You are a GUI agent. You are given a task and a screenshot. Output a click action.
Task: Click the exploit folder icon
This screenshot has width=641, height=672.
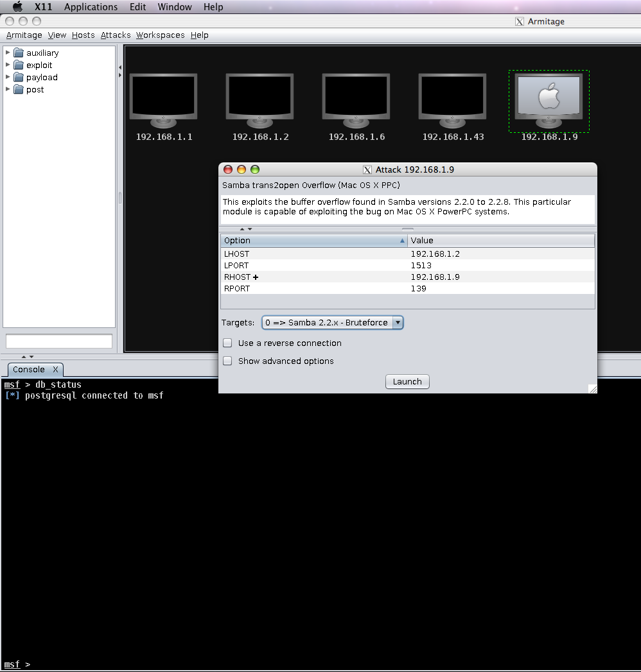pyautogui.click(x=19, y=65)
